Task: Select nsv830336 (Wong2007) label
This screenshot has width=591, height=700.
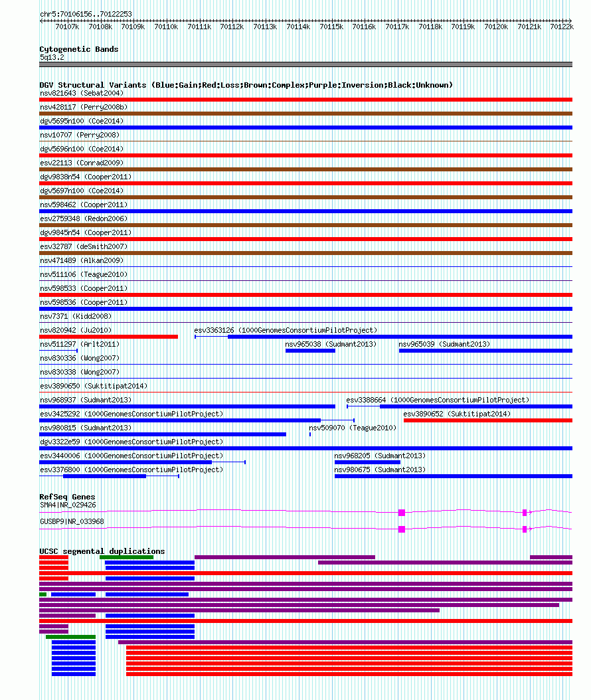Action: point(80,358)
